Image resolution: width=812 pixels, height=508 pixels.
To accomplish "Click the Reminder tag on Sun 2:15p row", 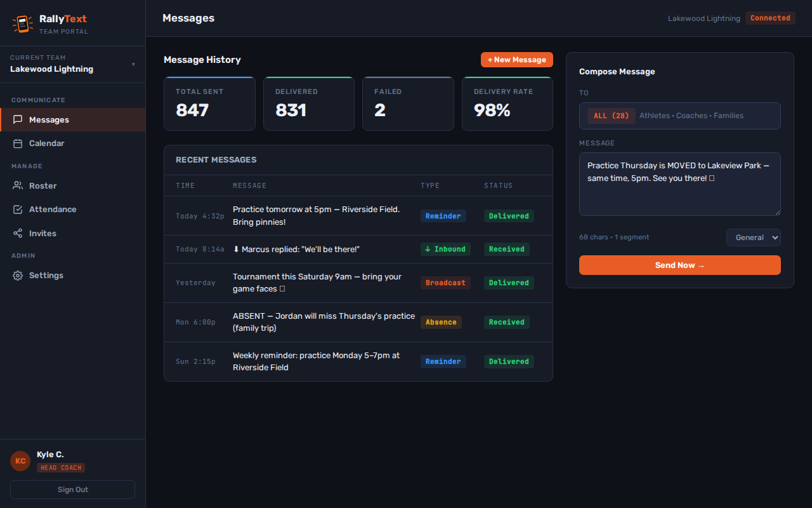I will (x=443, y=362).
